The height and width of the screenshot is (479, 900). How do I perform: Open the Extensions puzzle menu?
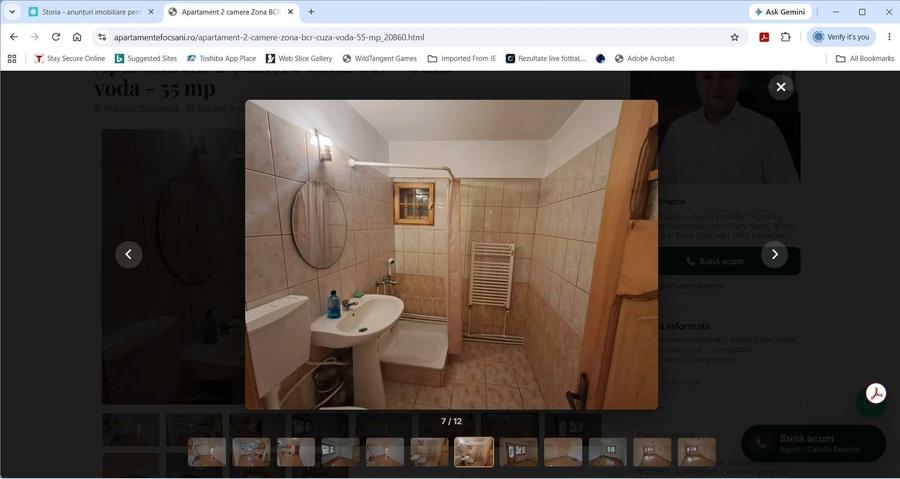pos(786,37)
